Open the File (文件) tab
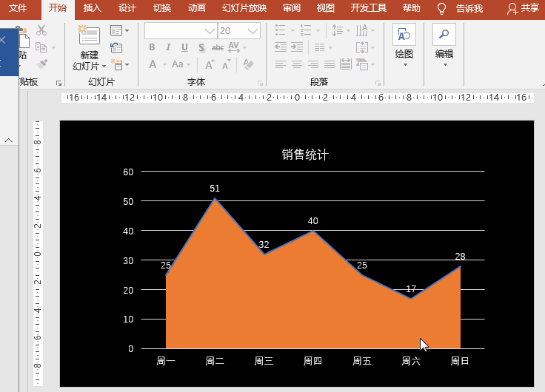 [18, 8]
